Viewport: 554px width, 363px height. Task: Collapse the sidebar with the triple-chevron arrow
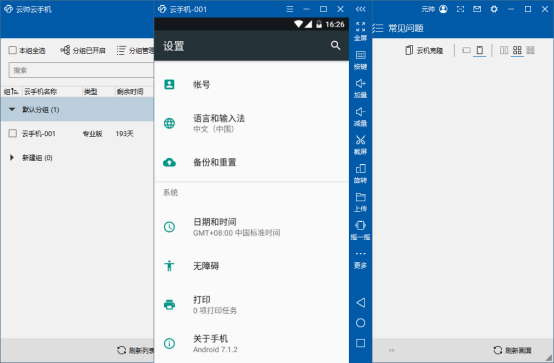[x=360, y=9]
